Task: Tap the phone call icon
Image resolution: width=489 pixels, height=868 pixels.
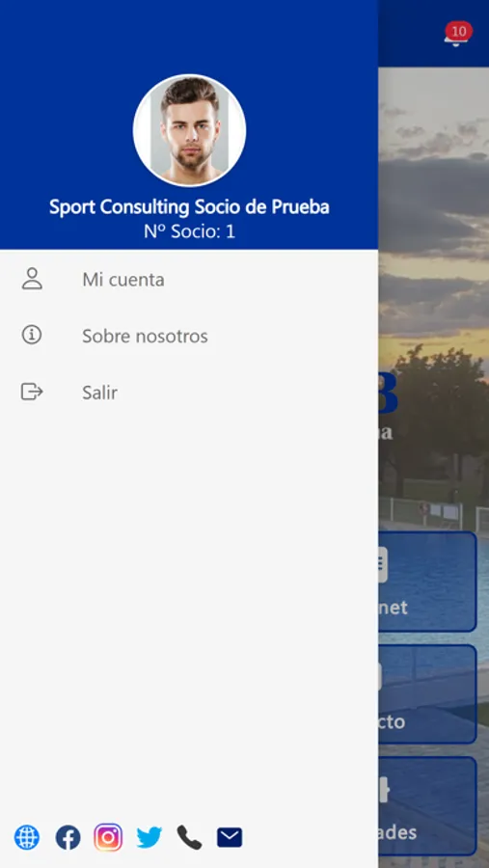Action: (x=189, y=837)
